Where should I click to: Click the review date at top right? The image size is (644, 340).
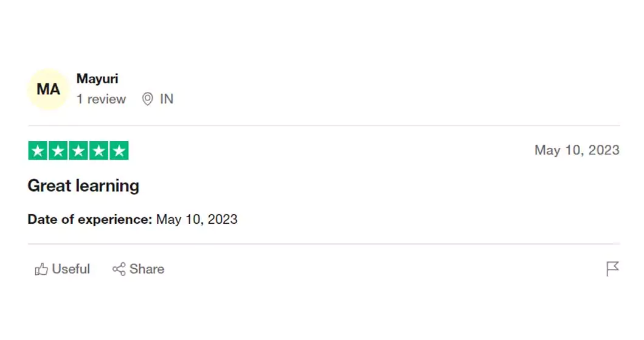point(576,150)
